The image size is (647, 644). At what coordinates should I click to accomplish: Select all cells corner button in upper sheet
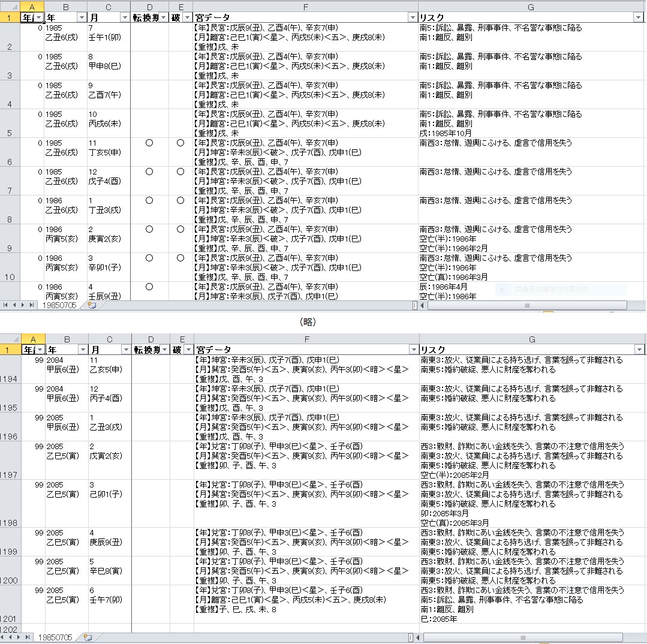pyautogui.click(x=10, y=7)
